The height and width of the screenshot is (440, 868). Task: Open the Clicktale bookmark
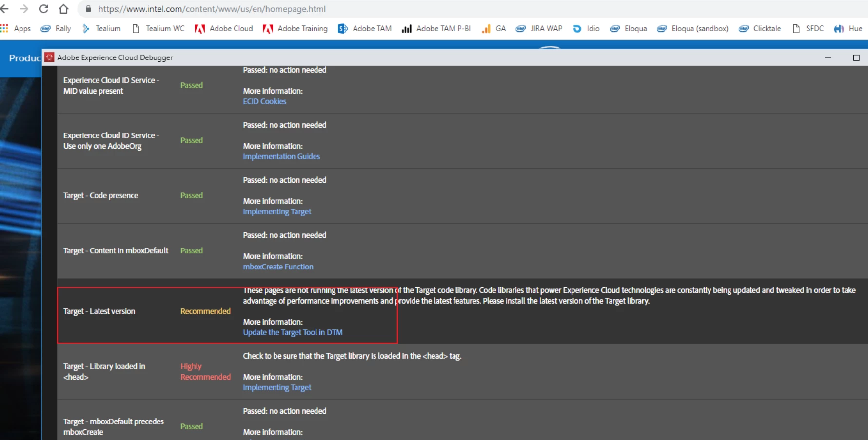[760, 29]
